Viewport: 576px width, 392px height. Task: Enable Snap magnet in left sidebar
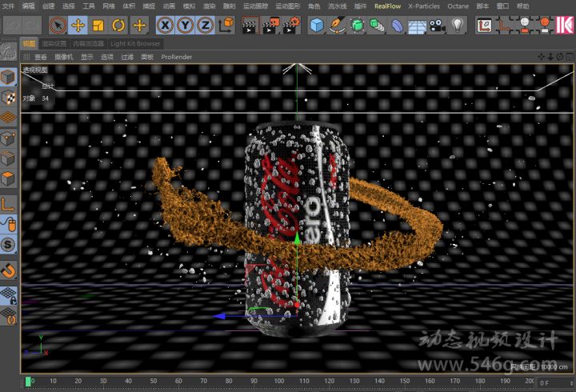pos(9,270)
